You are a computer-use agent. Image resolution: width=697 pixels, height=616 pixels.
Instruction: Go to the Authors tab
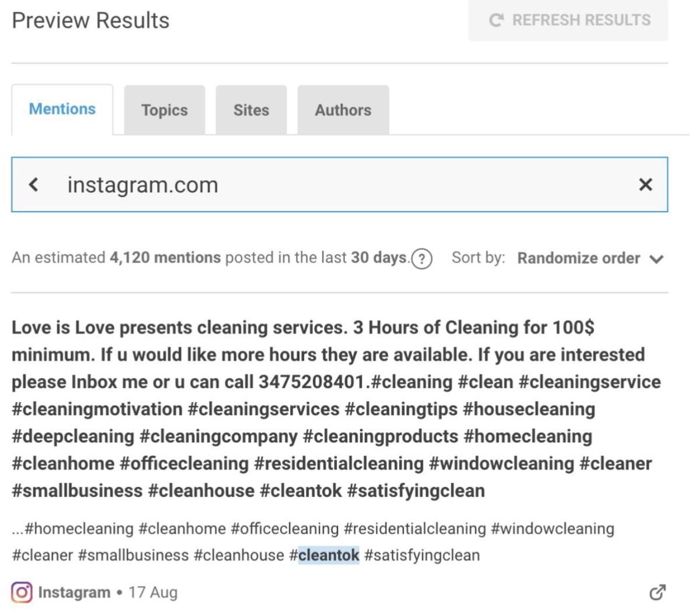point(343,110)
